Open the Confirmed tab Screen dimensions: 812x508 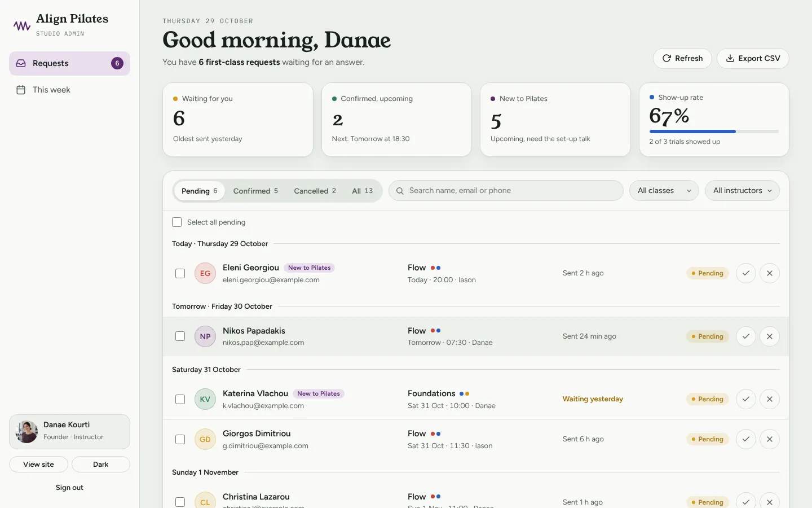255,191
